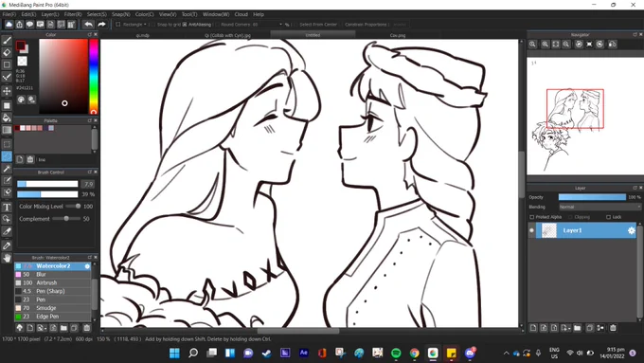644x363 pixels.
Task: Open the Layer menu
Action: coord(50,14)
